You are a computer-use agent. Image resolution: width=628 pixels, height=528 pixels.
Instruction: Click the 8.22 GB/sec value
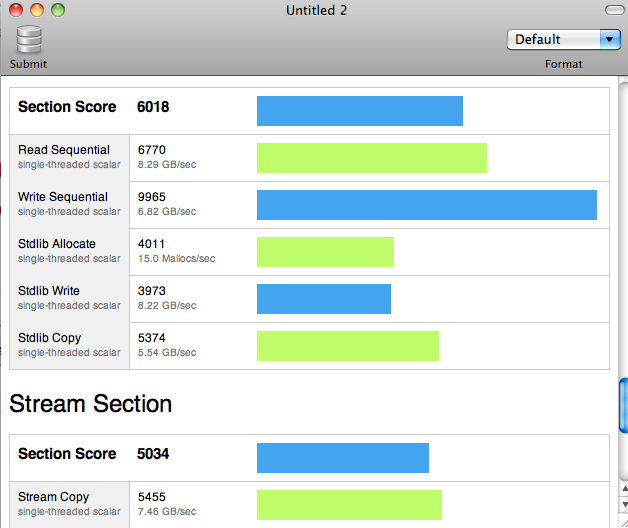[x=167, y=305]
